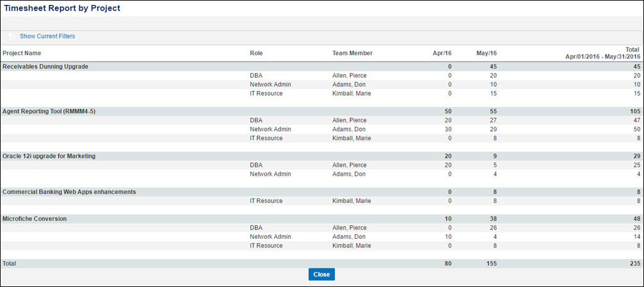Click the Timesheet Report by Project title
The image size is (644, 287).
[x=62, y=8]
